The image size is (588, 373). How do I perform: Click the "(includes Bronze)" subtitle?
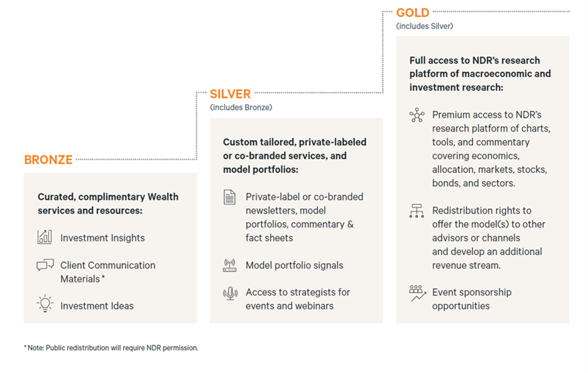pyautogui.click(x=241, y=108)
